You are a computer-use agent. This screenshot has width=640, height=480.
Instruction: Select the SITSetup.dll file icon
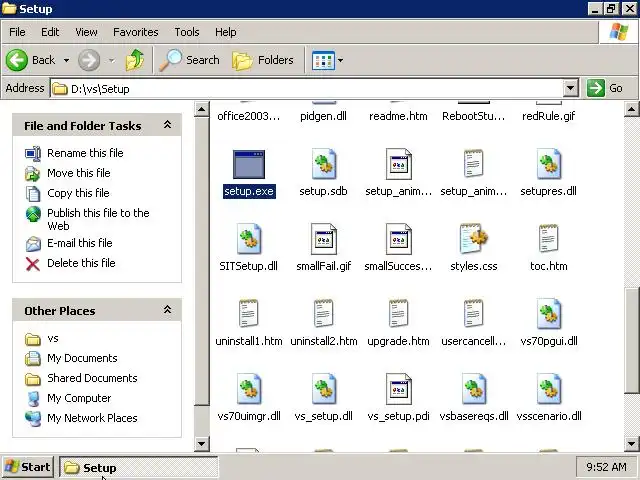coord(249,239)
